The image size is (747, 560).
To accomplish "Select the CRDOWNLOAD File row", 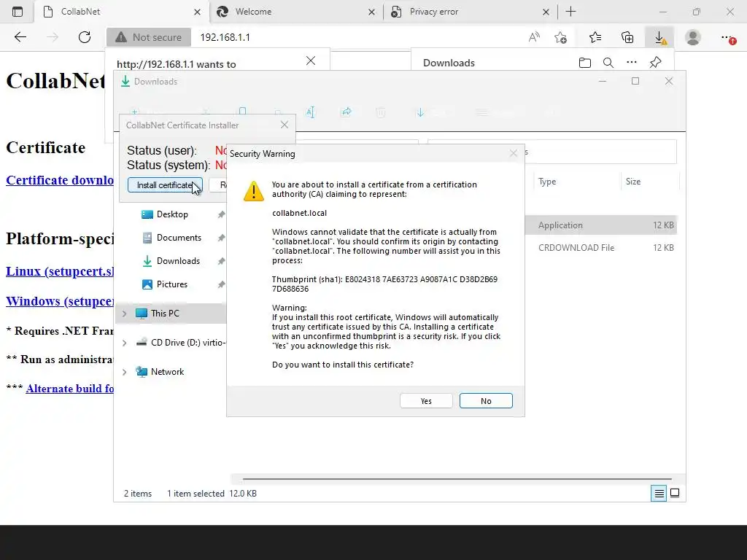I will [x=601, y=248].
